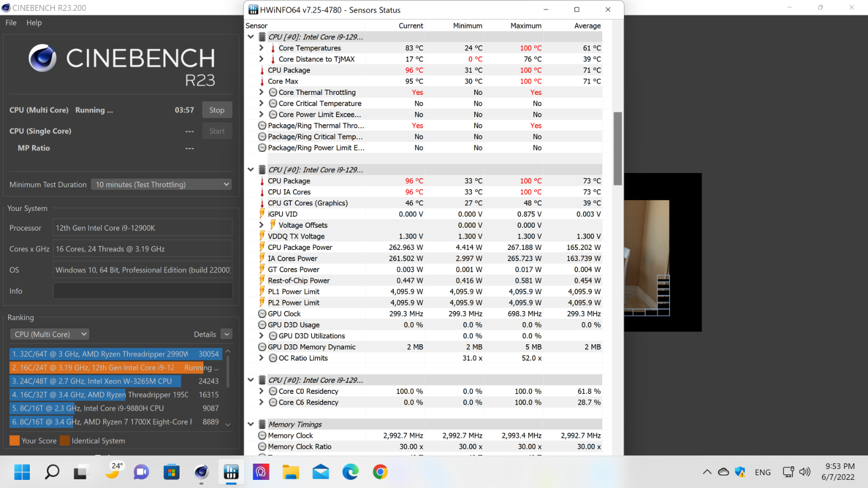Click the Info input field in Cinebench
Viewport: 868px width, 488px height.
point(143,291)
